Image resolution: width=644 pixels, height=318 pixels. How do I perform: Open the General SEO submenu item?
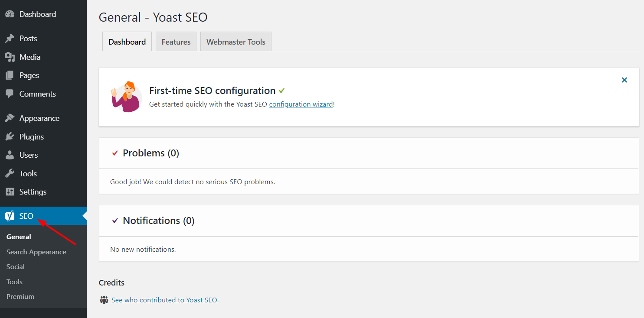point(19,237)
